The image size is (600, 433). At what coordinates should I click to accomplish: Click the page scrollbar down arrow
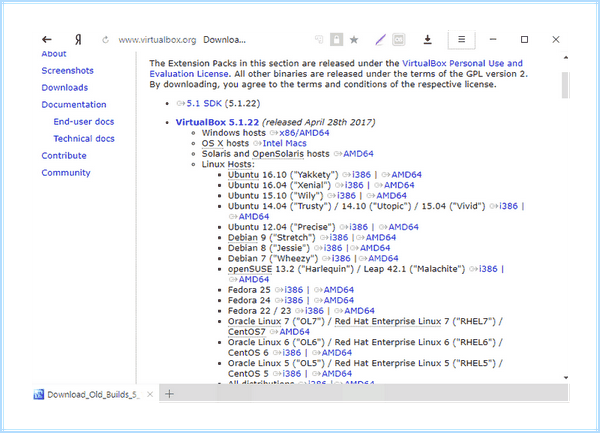(566, 378)
